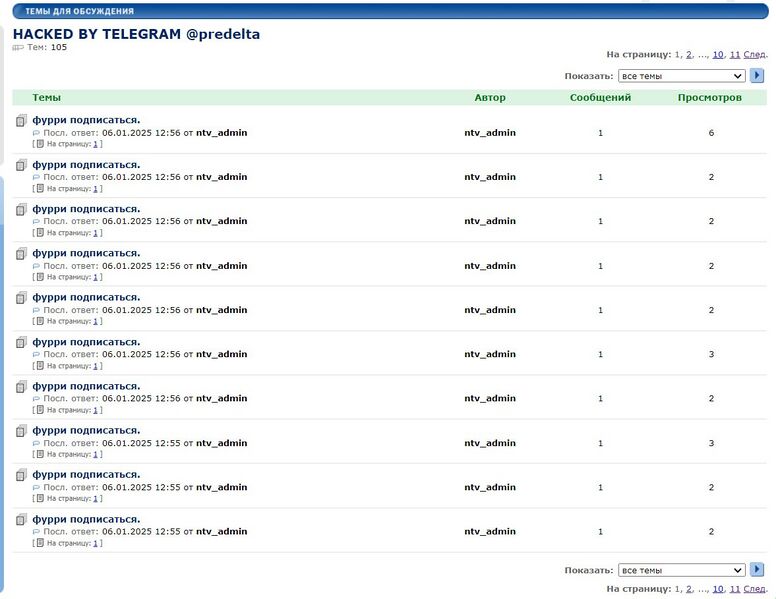Viewport: 776px width, 599px height.
Task: Click reply bubble icon in 12:56 row with 3 views
Action: click(36, 354)
